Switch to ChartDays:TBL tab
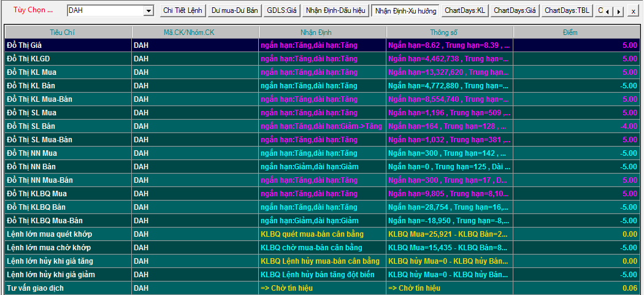This screenshot has width=644, height=295. point(566,10)
